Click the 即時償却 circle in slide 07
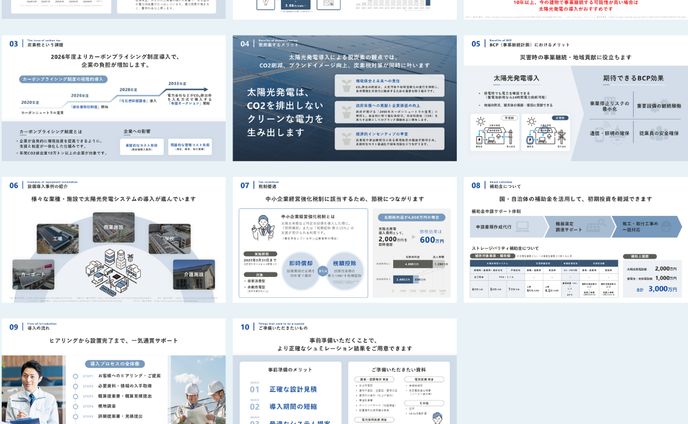 pos(301,270)
